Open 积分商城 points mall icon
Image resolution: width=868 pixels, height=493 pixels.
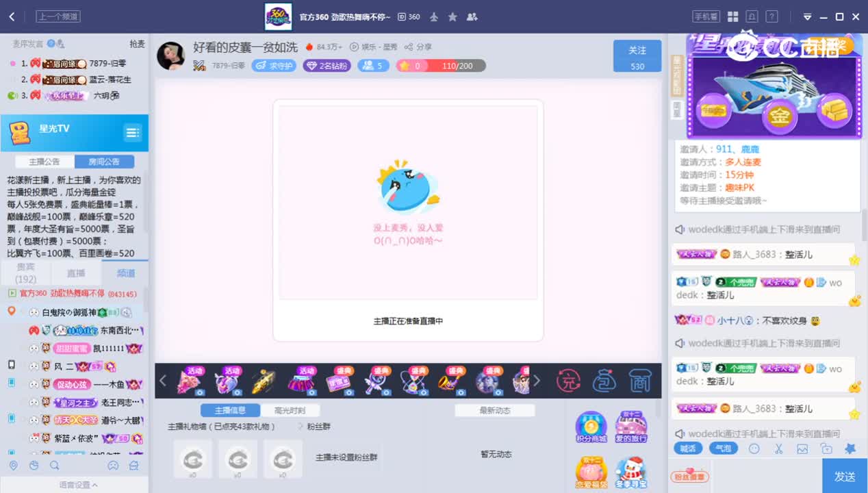pos(591,427)
